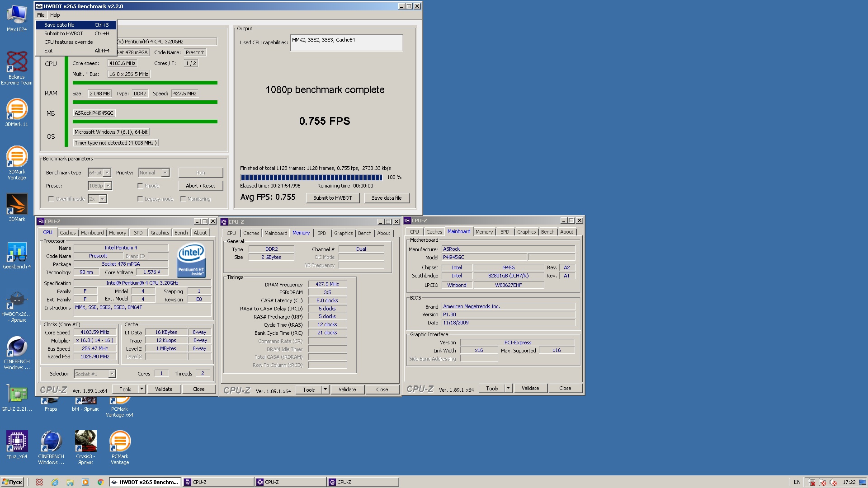The height and width of the screenshot is (488, 868).
Task: Click the volume muted tray icon
Action: tap(833, 482)
